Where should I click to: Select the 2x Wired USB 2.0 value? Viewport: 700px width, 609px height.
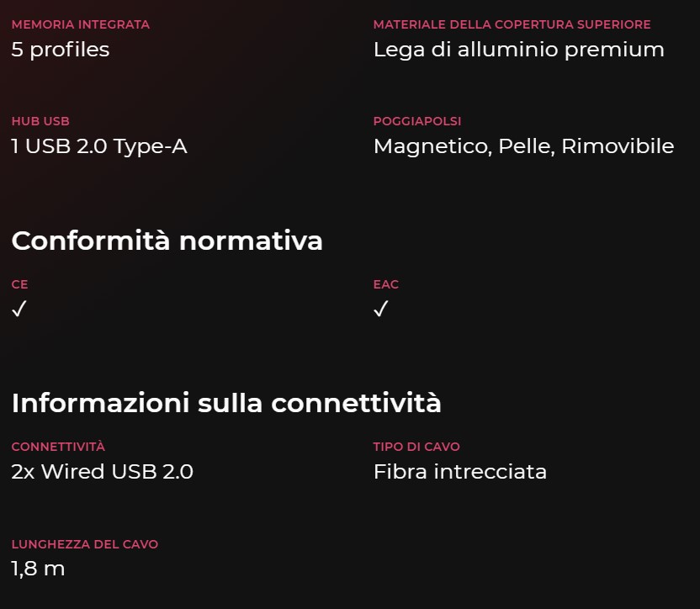[x=103, y=472]
